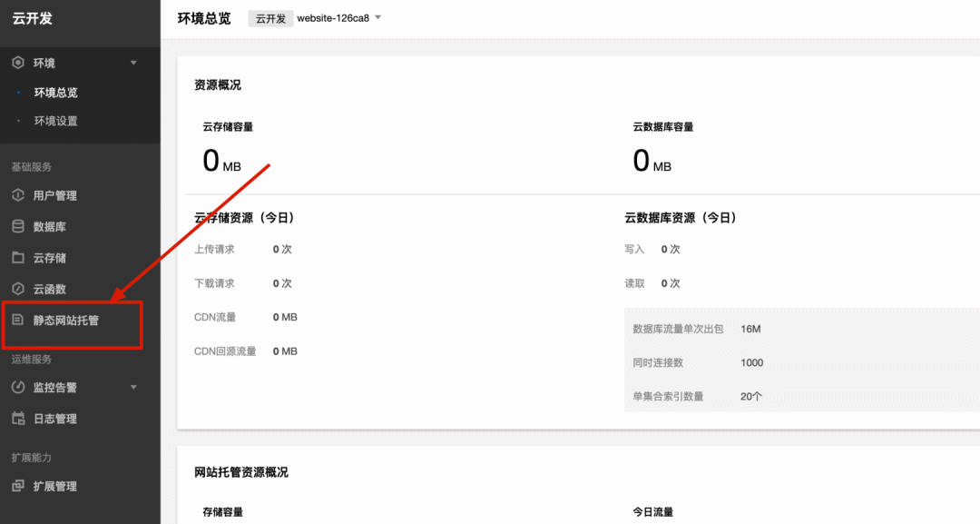Click the CDN回源流量 label

[225, 351]
